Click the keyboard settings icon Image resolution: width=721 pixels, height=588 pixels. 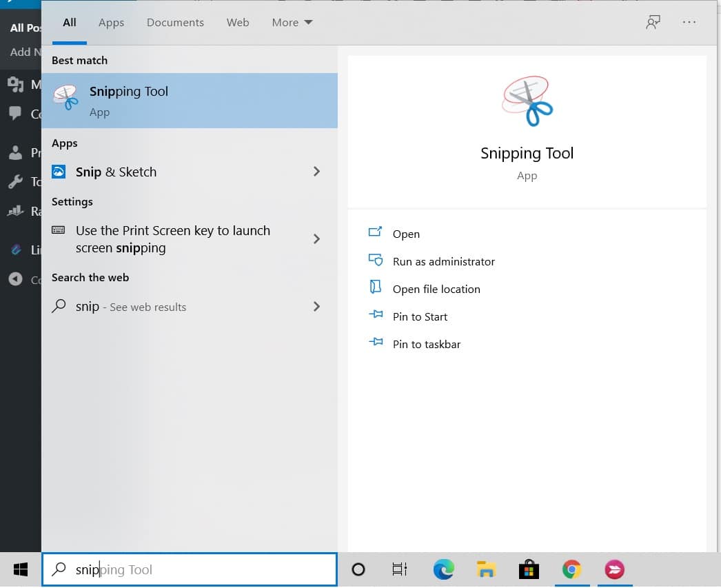(59, 230)
